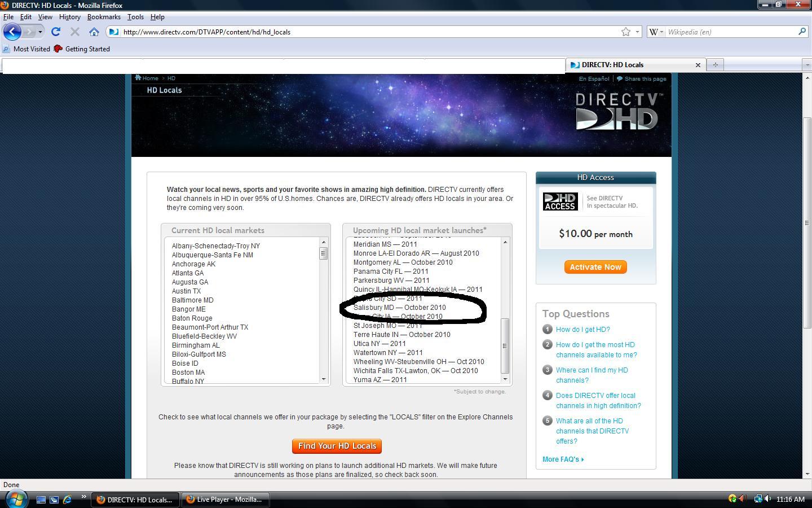Follow the HD breadcrumb link
The height and width of the screenshot is (508, 812).
[171, 78]
